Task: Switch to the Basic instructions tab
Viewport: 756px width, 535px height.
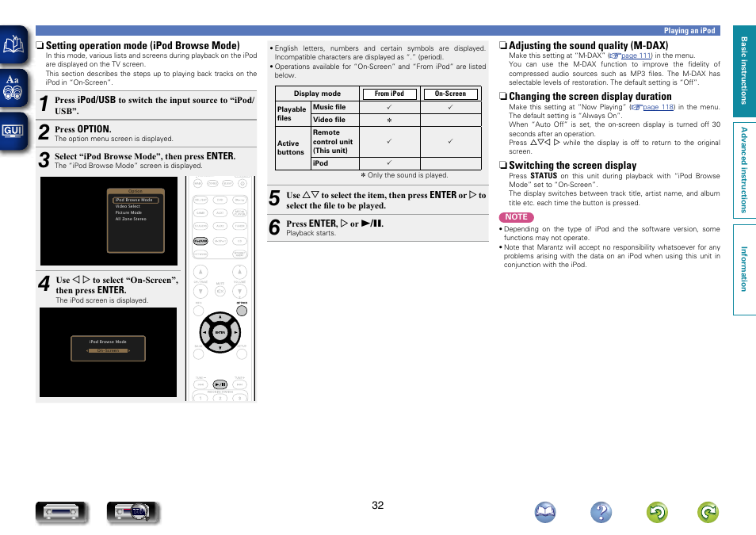Action: click(744, 71)
